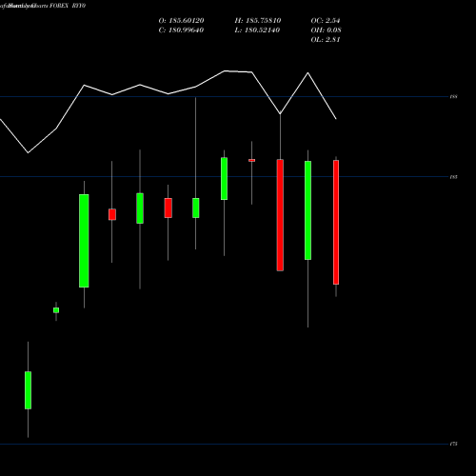Click the Open price value O: 185.60120

(181, 21)
